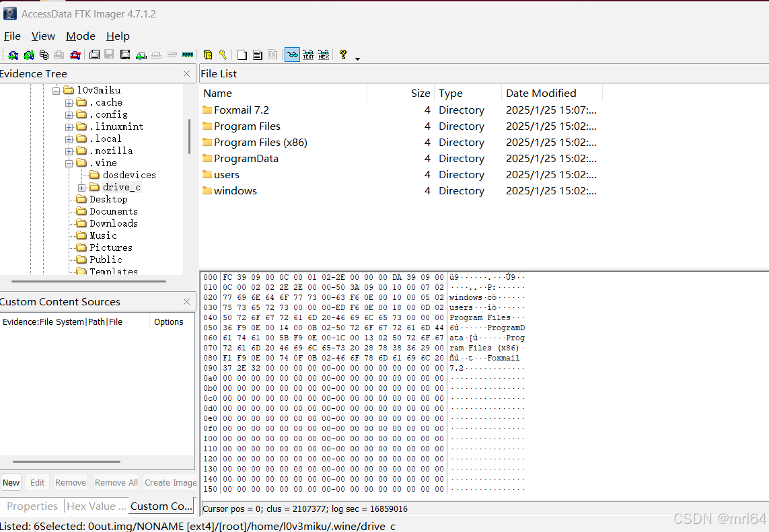The height and width of the screenshot is (532, 769).
Task: Click Export File Hash List icon
Action: tap(258, 55)
